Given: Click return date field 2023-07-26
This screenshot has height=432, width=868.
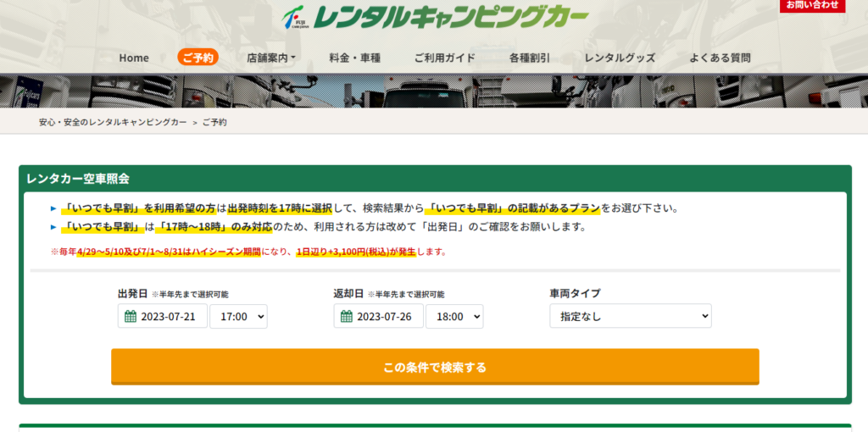Looking at the screenshot, I should tap(378, 317).
